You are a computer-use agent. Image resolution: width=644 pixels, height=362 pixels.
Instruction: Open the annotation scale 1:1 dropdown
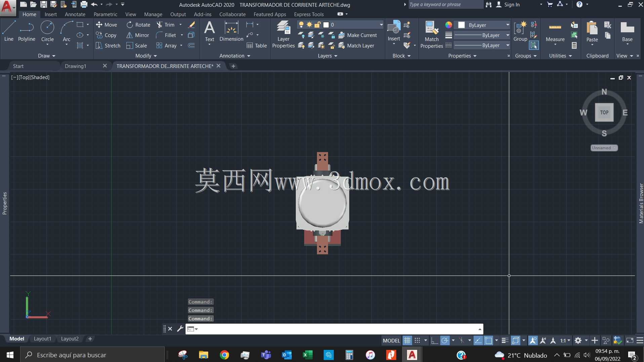(x=565, y=340)
